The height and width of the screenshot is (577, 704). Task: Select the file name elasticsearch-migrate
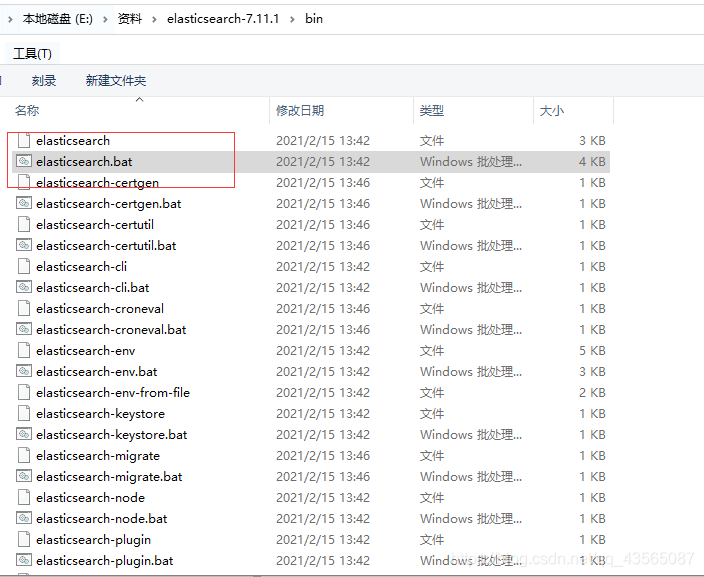coord(98,456)
